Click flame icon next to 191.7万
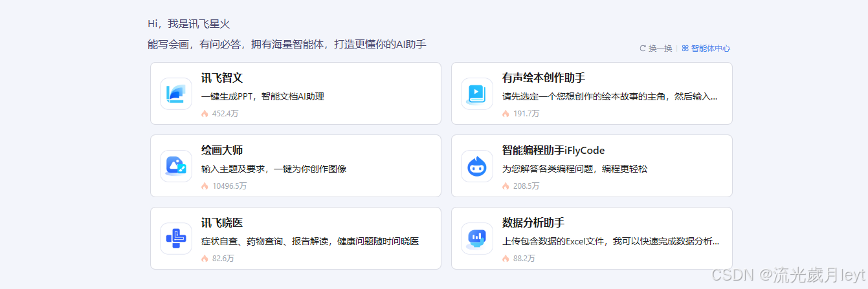The image size is (868, 289). point(506,113)
